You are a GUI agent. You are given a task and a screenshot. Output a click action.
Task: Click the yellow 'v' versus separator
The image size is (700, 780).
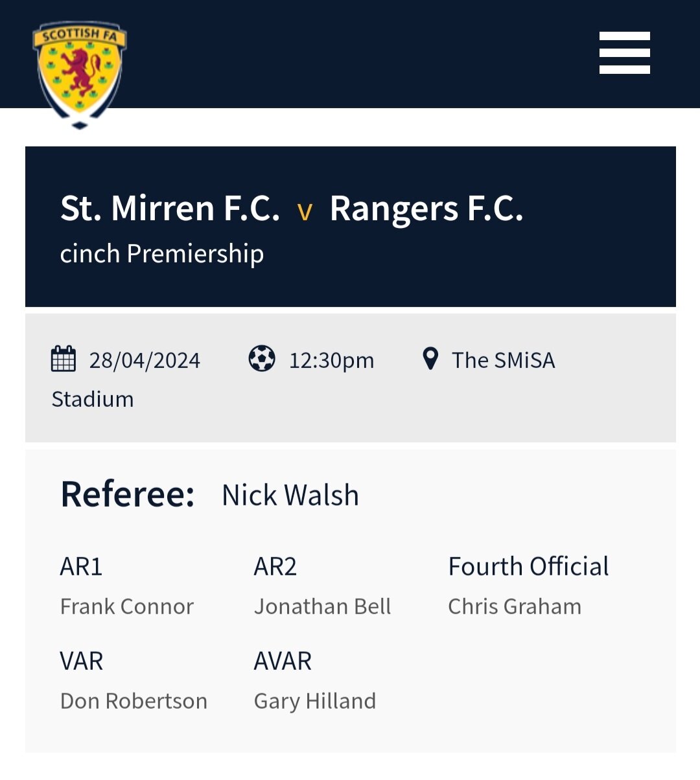[305, 212]
